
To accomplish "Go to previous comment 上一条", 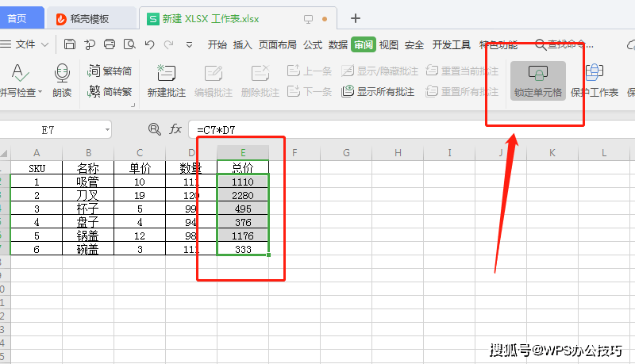I will [310, 71].
